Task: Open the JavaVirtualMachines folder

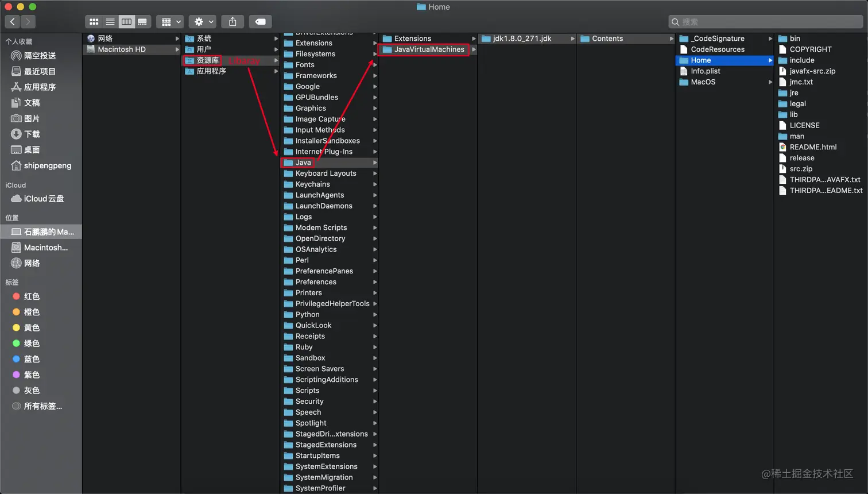Action: pyautogui.click(x=429, y=49)
